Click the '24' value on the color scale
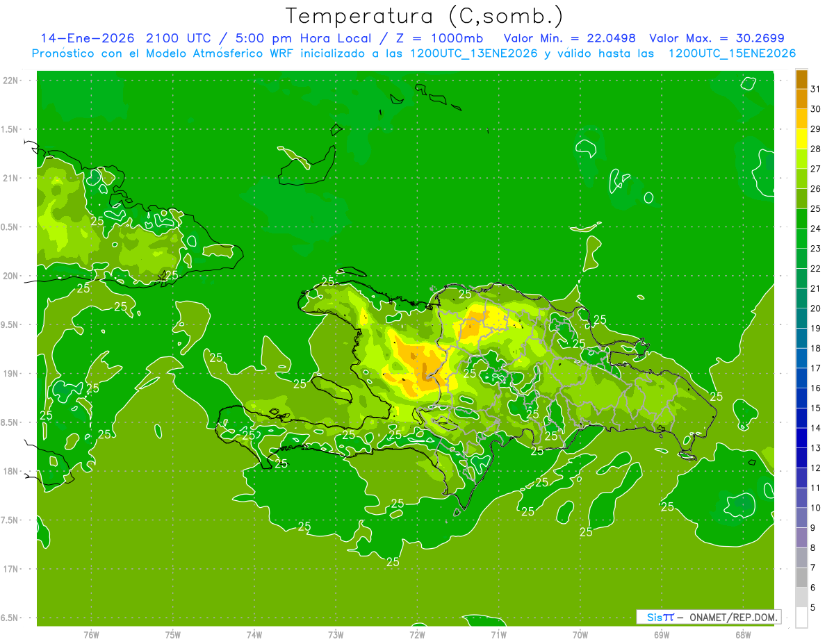This screenshot has height=644, width=834. pos(816,229)
